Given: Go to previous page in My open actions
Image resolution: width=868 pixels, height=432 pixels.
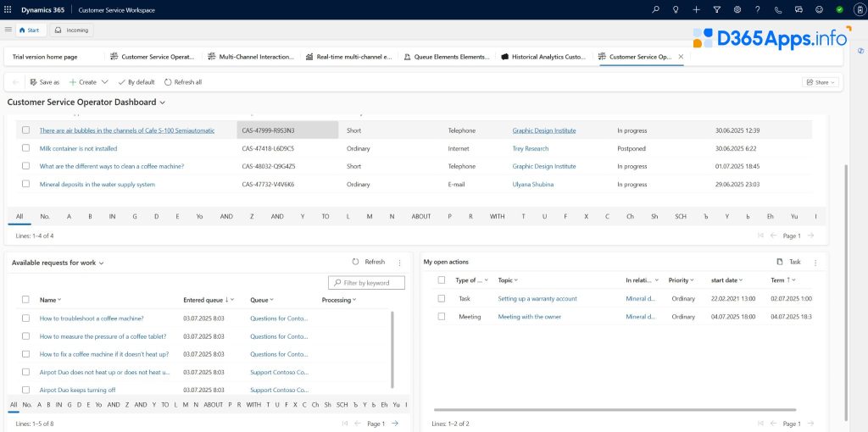Looking at the screenshot, I should 773,424.
